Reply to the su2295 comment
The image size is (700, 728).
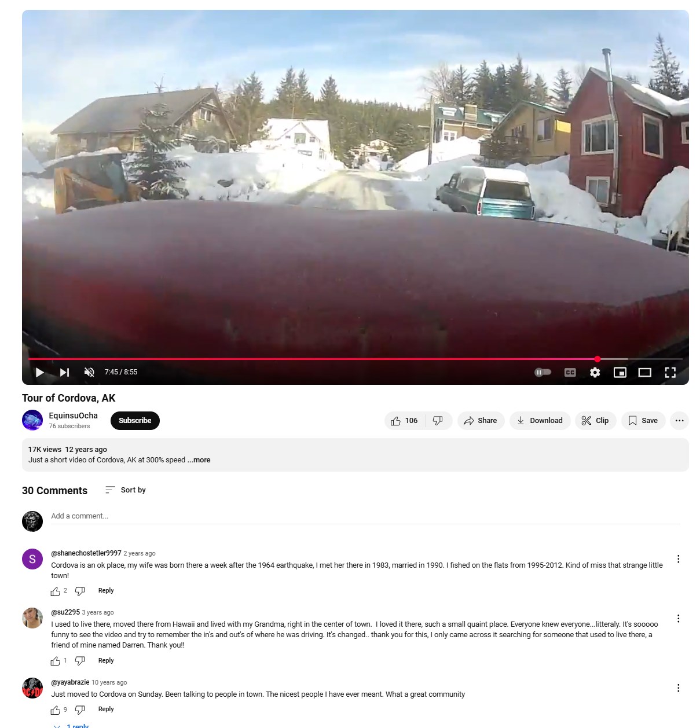pyautogui.click(x=106, y=660)
